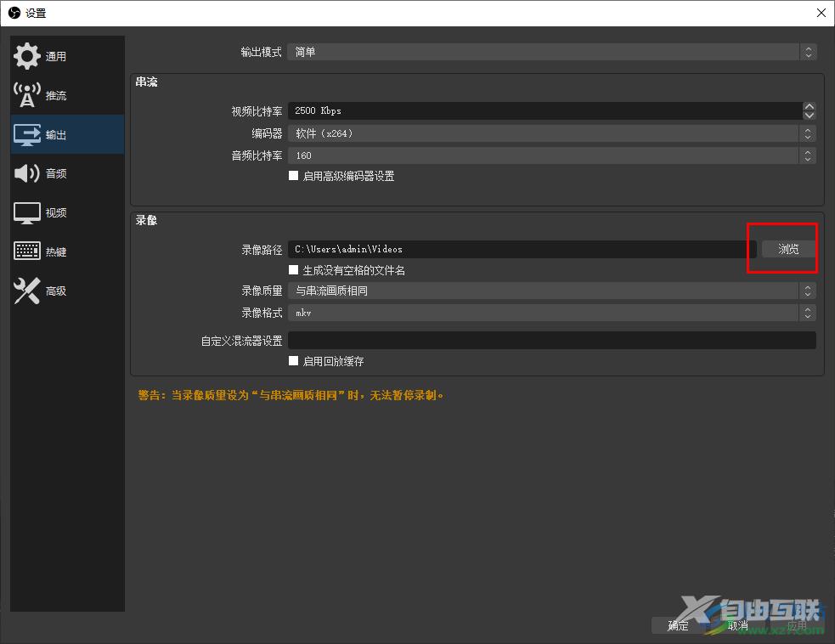Open the 输出 (Output) monitor icon

point(26,134)
